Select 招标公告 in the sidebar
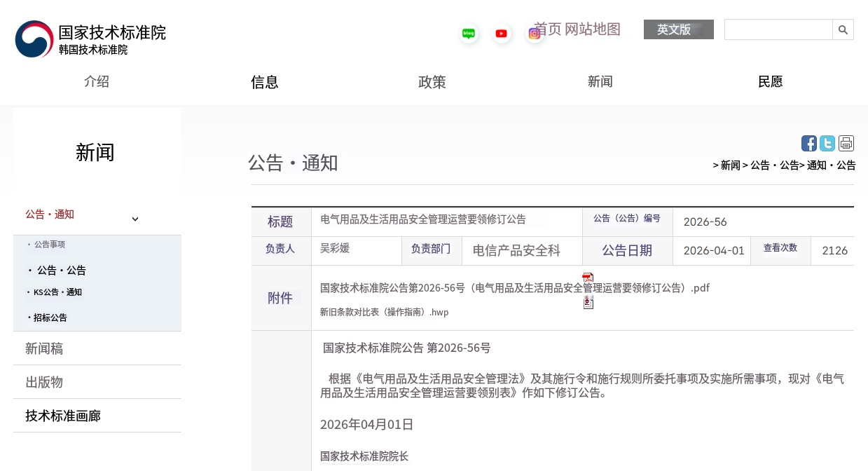The image size is (868, 471). click(x=50, y=318)
